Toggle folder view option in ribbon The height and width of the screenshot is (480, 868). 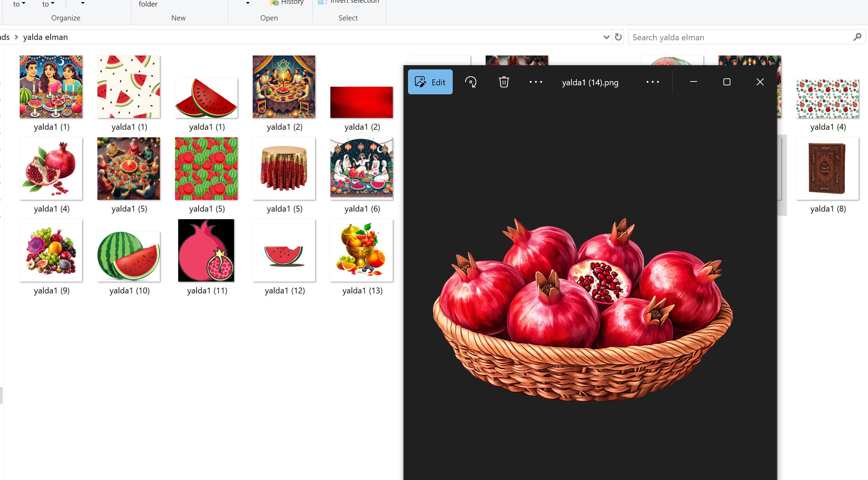(x=148, y=3)
